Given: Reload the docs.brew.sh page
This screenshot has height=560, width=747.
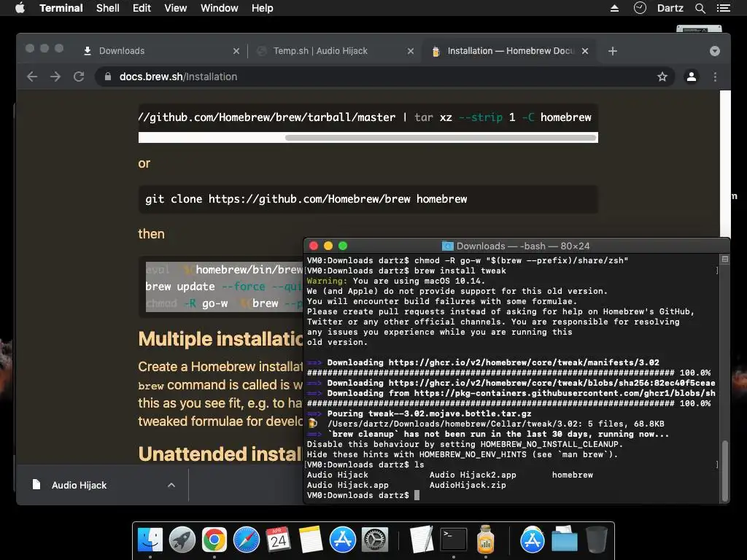Looking at the screenshot, I should [x=79, y=77].
